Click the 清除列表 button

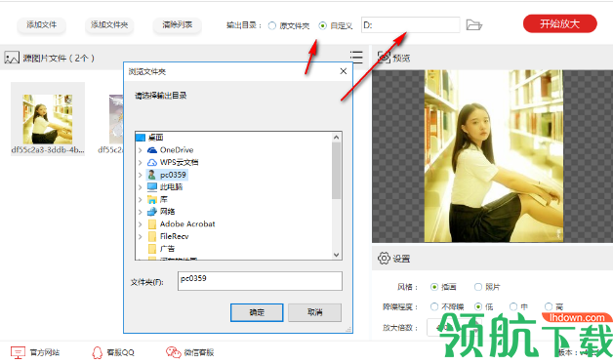(178, 25)
